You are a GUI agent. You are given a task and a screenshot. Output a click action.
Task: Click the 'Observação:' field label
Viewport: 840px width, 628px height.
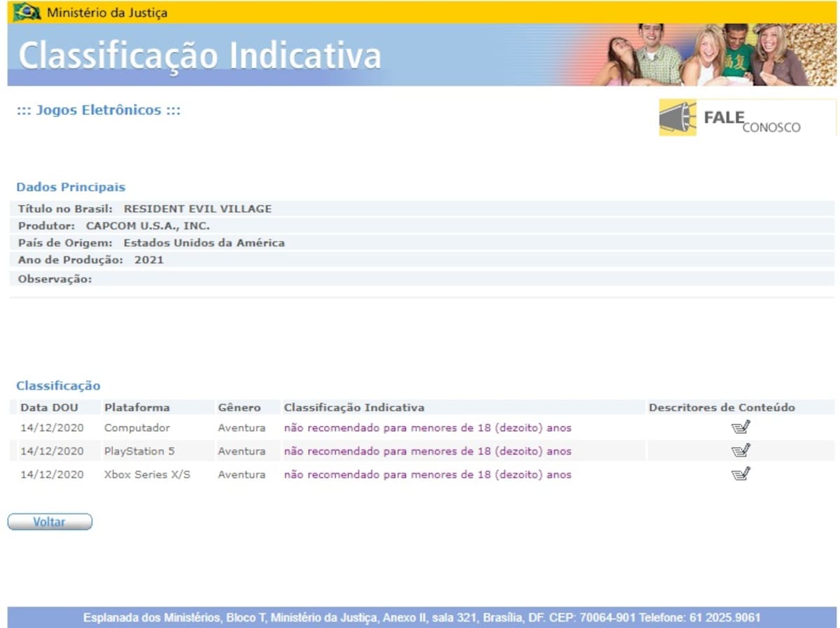pyautogui.click(x=55, y=279)
